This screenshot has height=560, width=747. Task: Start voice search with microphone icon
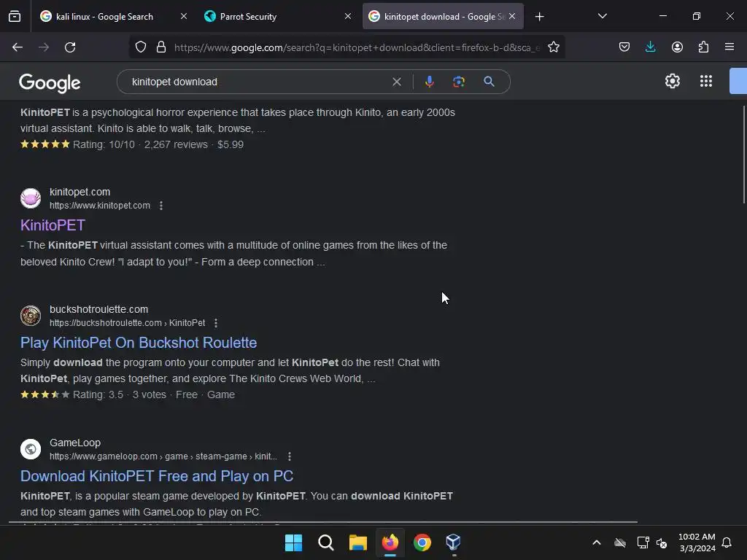429,82
